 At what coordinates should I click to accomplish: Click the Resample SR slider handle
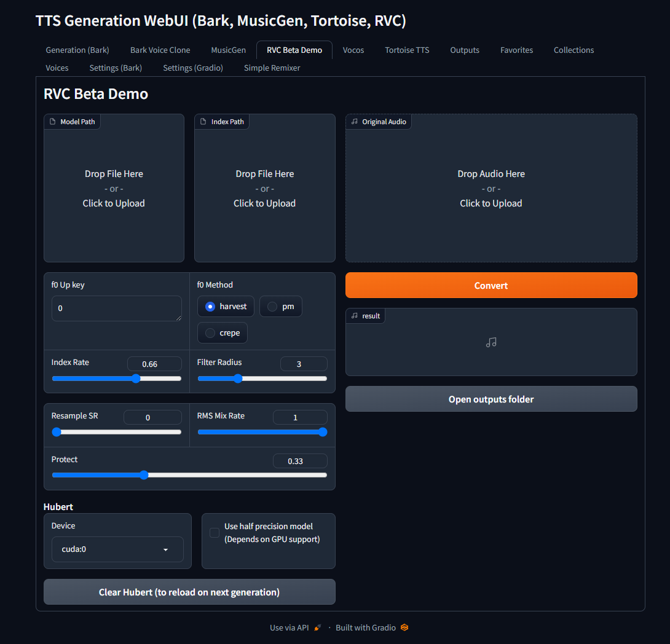pos(57,432)
